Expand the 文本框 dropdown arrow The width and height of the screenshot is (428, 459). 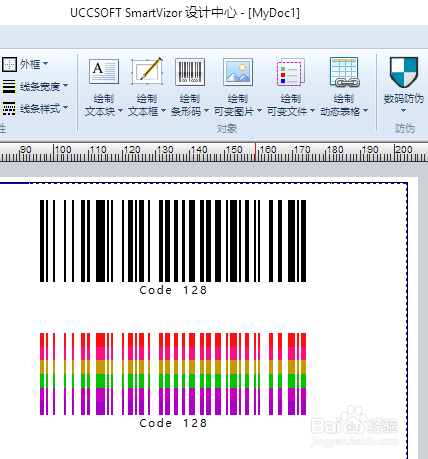pyautogui.click(x=163, y=110)
